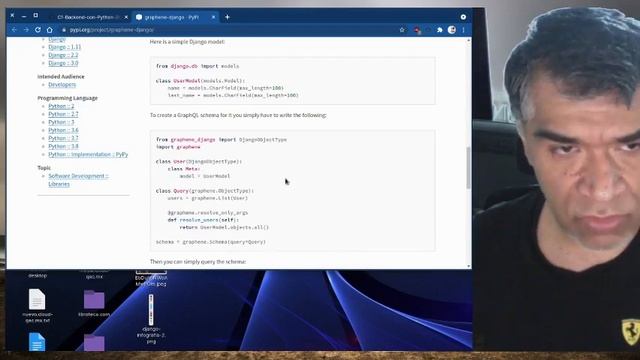640x360 pixels.
Task: Click the pypi.org address bar
Action: (229, 30)
